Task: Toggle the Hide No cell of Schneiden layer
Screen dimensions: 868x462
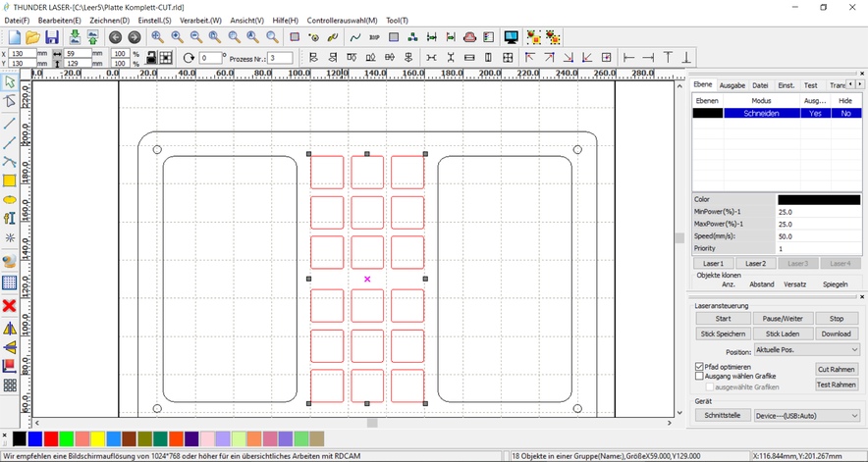Action: coord(845,113)
